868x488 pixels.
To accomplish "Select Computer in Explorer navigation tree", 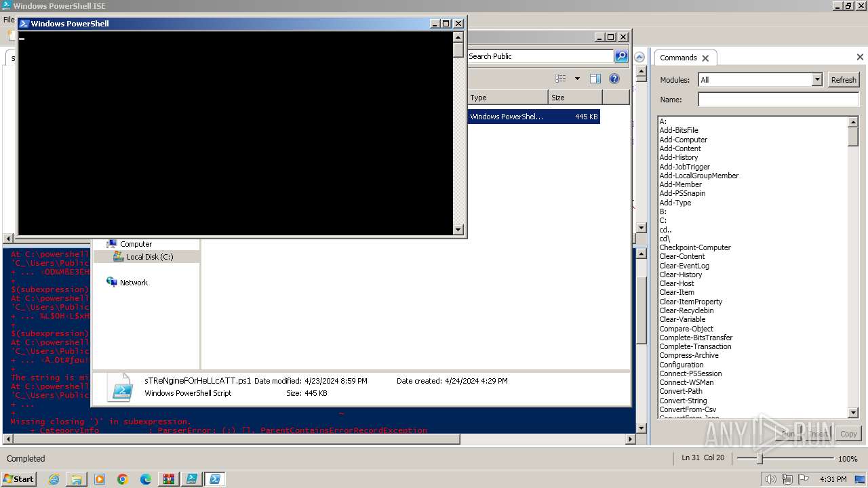I will (136, 244).
